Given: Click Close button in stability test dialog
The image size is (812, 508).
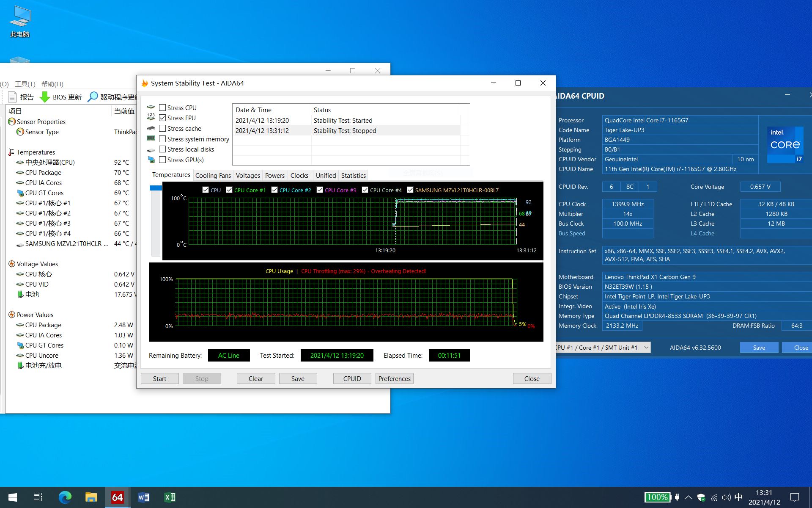Looking at the screenshot, I should pyautogui.click(x=532, y=378).
